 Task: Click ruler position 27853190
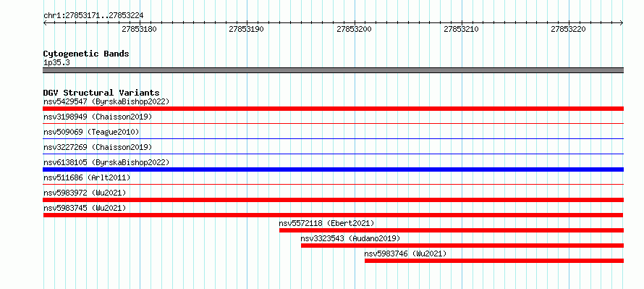click(247, 29)
